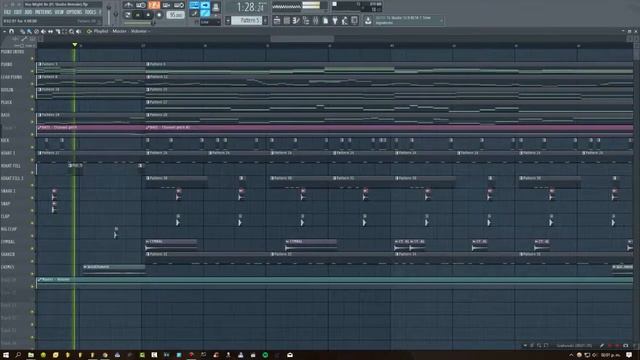Click the download arrow icon beside news panel
Image resolution: width=640 pixels, height=360 pixels.
368,20
